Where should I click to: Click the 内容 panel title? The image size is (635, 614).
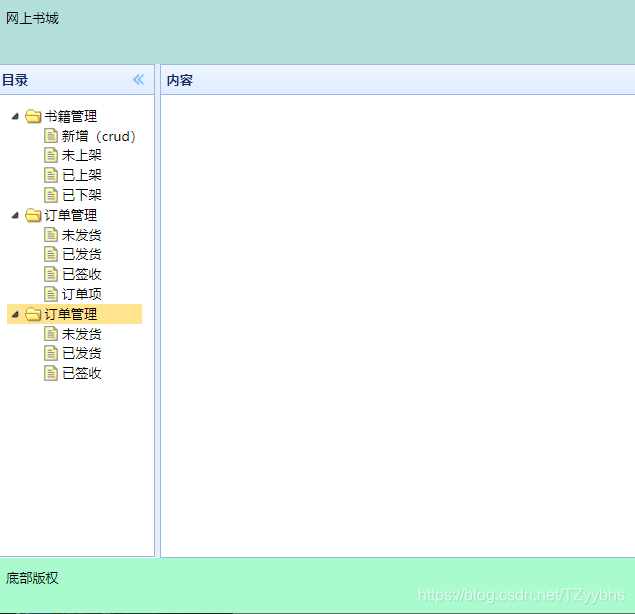point(180,80)
